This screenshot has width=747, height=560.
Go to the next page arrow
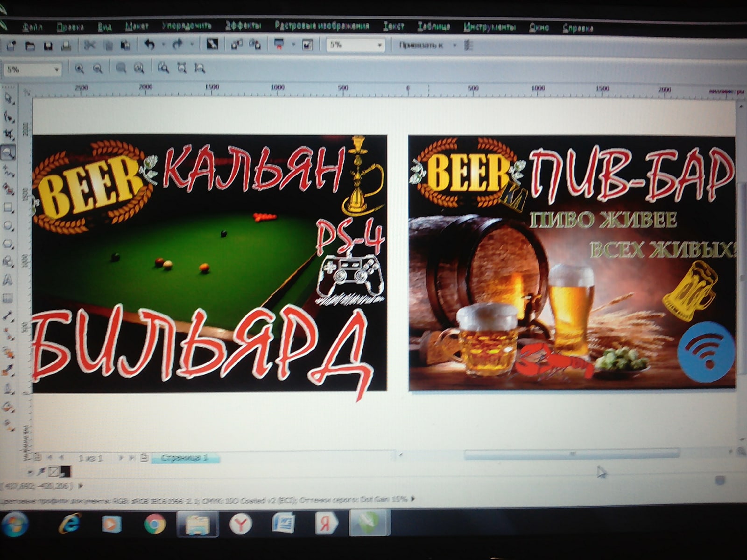(120, 458)
